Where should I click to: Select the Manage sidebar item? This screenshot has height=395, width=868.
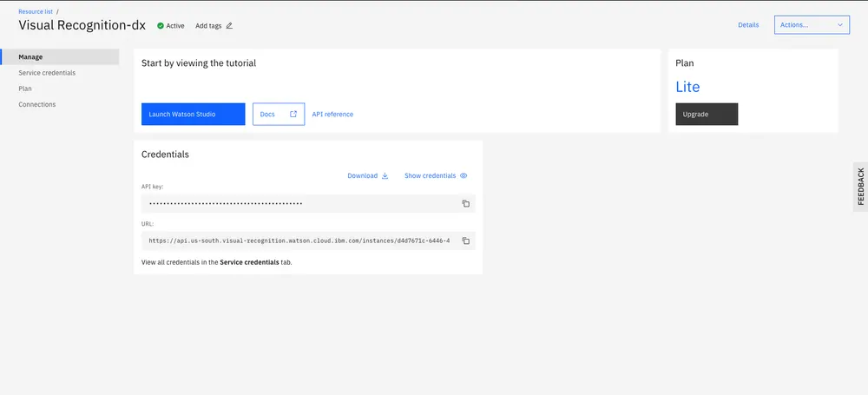point(60,56)
